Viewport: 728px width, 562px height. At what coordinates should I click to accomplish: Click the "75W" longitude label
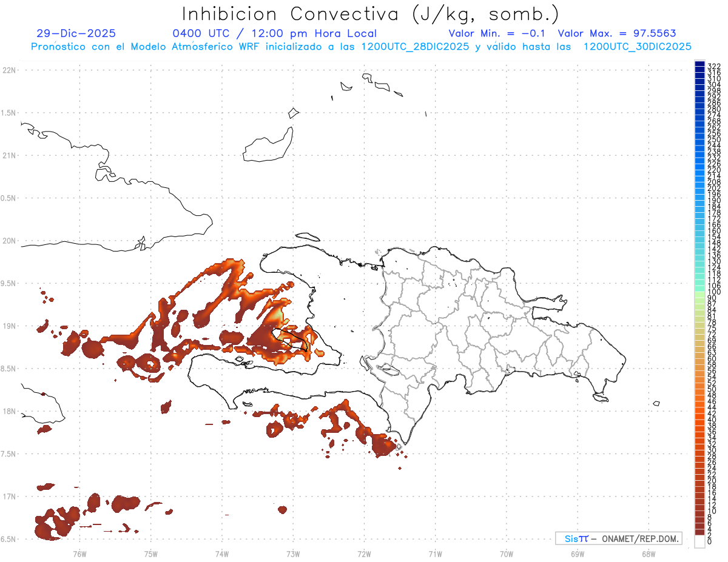click(x=150, y=554)
